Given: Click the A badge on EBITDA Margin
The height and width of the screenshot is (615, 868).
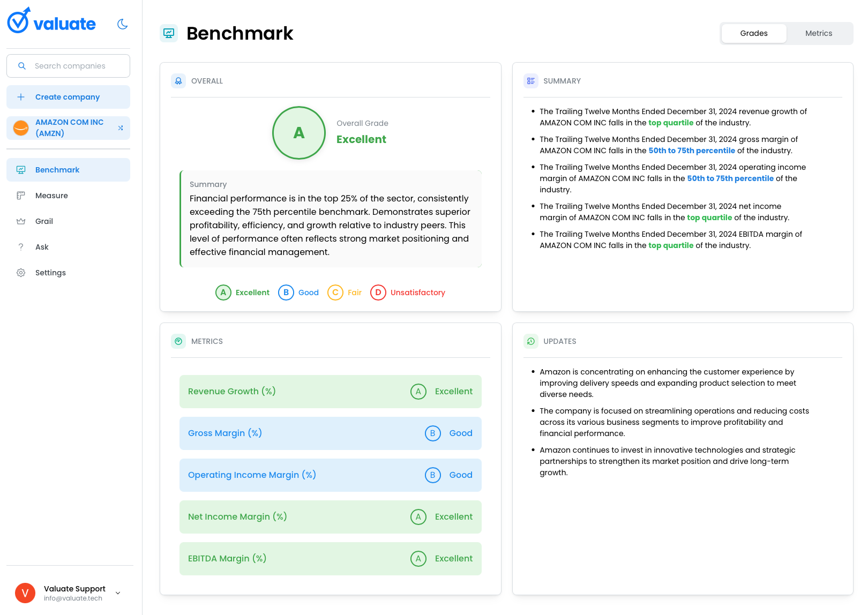Looking at the screenshot, I should coord(418,559).
